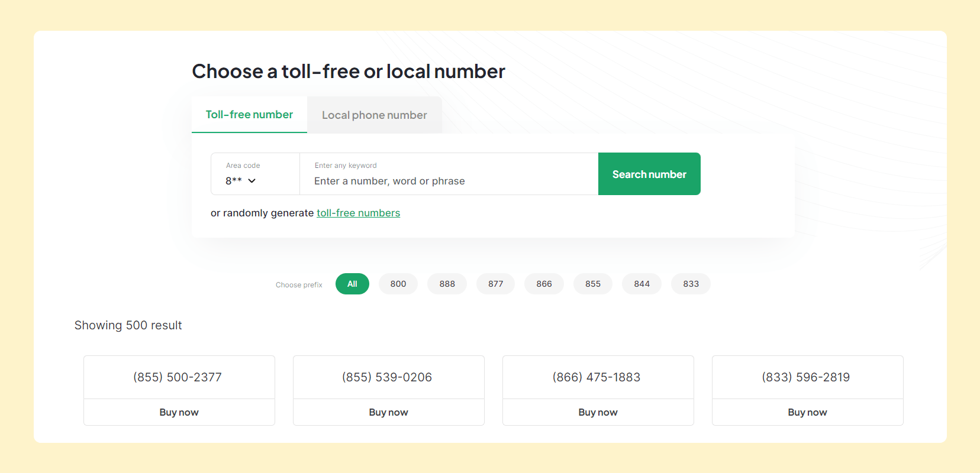980x473 pixels.
Task: Buy now the (866) 475-1883 number
Action: pyautogui.click(x=598, y=412)
